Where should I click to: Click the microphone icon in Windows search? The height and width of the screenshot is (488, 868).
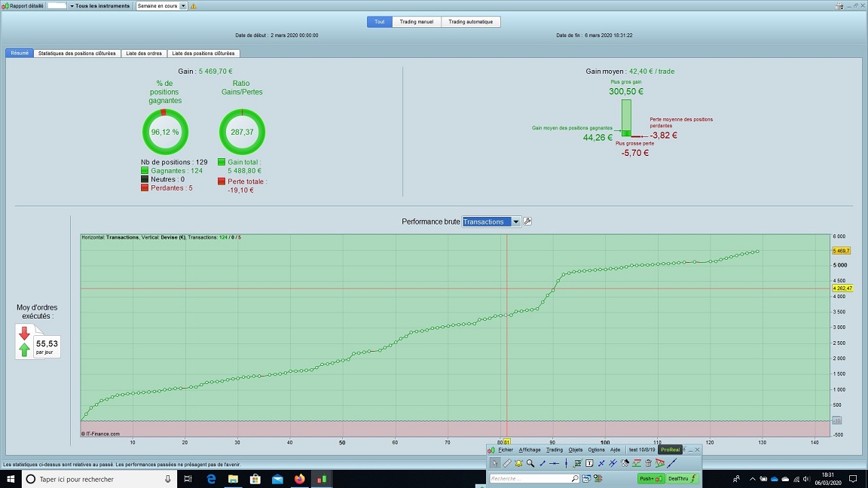tap(168, 479)
